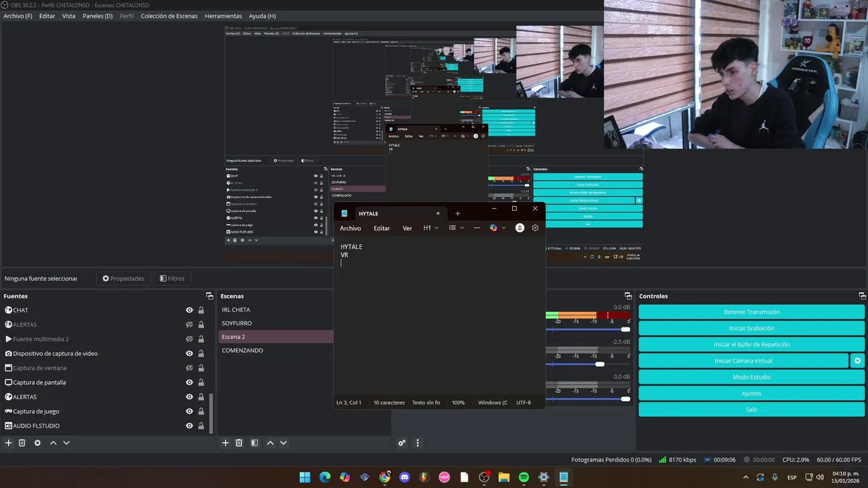Open Colección de Escenas menu

pyautogui.click(x=170, y=16)
